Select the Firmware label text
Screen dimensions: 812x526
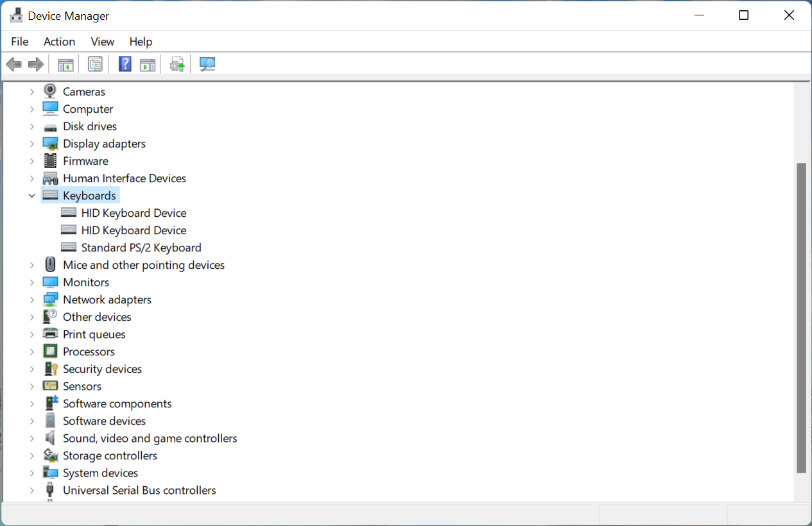pos(85,161)
